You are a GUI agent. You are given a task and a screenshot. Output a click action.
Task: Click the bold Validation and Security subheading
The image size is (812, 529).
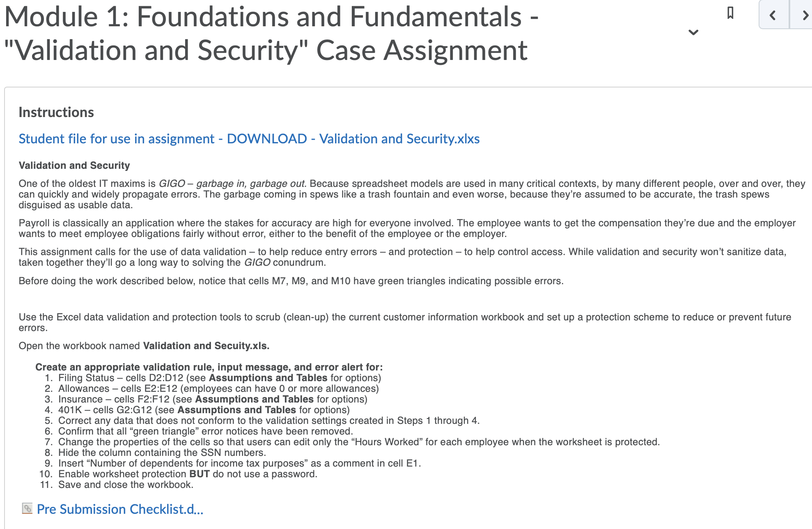[x=74, y=166]
